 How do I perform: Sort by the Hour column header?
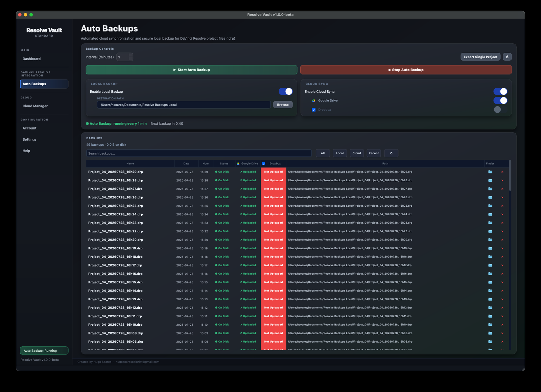[206, 164]
